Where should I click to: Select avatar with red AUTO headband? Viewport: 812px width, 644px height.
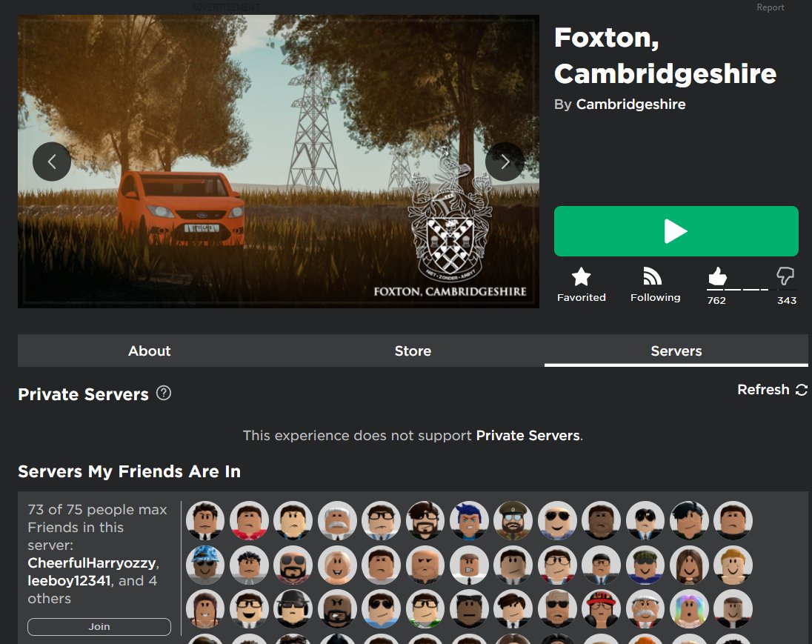click(602, 608)
